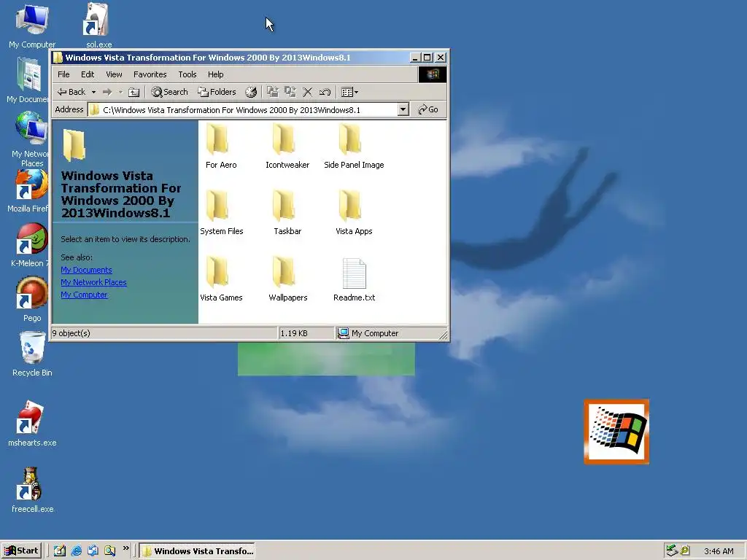Click the History toolbar icon
The height and width of the screenshot is (560, 747).
(x=251, y=92)
